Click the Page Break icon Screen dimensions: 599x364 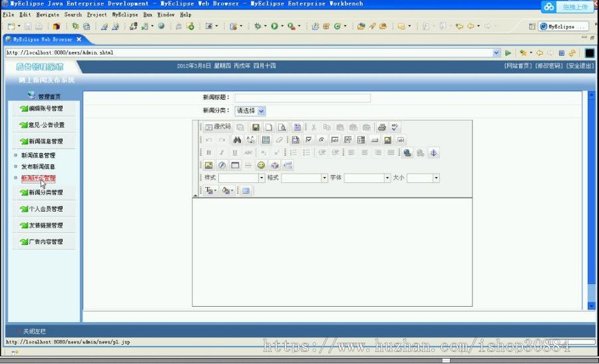point(288,166)
